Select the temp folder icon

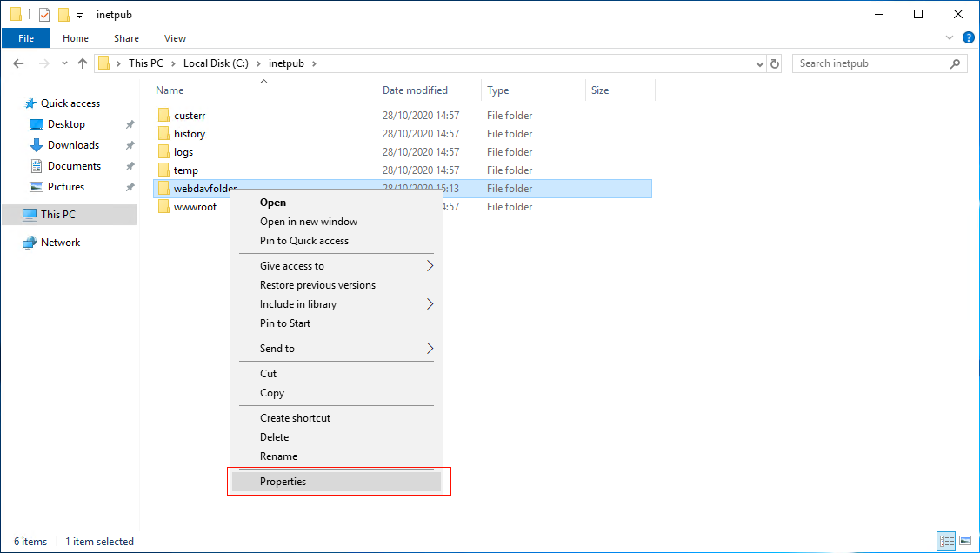pos(163,170)
